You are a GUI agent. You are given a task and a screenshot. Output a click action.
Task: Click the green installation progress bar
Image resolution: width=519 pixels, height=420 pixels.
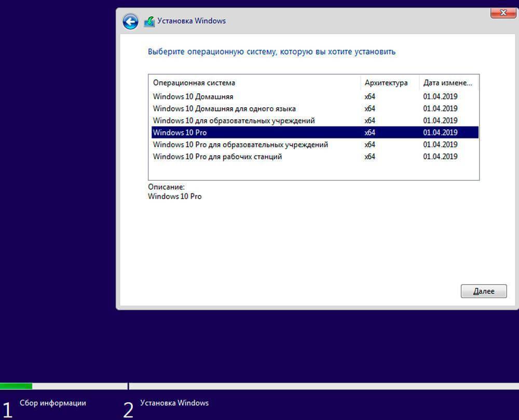[x=16, y=386]
